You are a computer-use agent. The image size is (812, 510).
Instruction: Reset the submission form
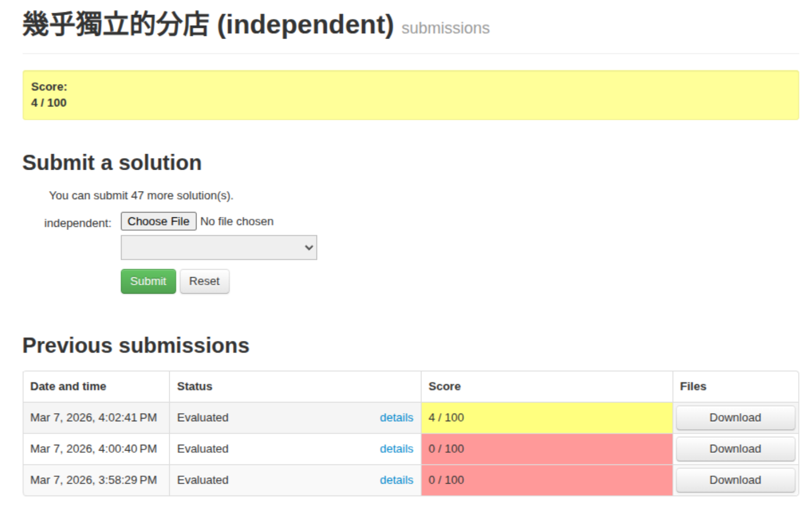(x=204, y=281)
